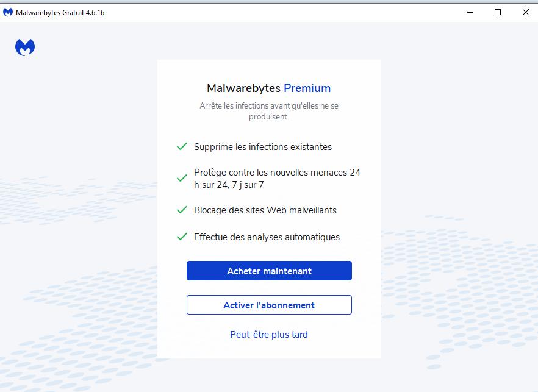This screenshot has width=538, height=392.
Task: Maximize the Malwarebytes window
Action: click(x=498, y=12)
